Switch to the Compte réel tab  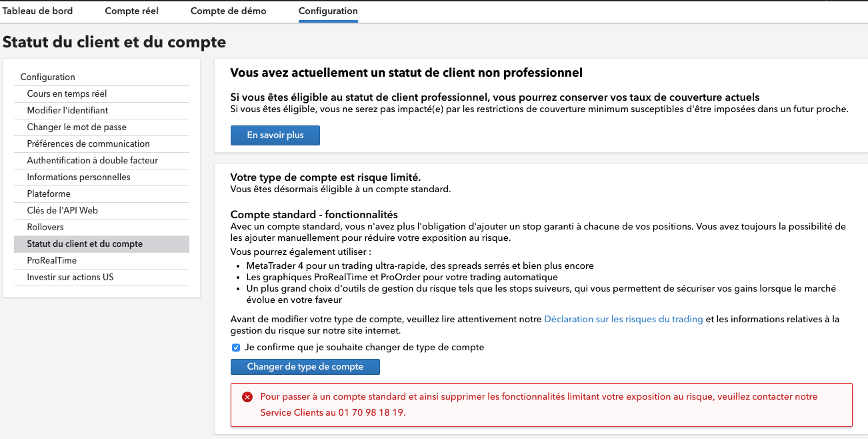pyautogui.click(x=131, y=11)
